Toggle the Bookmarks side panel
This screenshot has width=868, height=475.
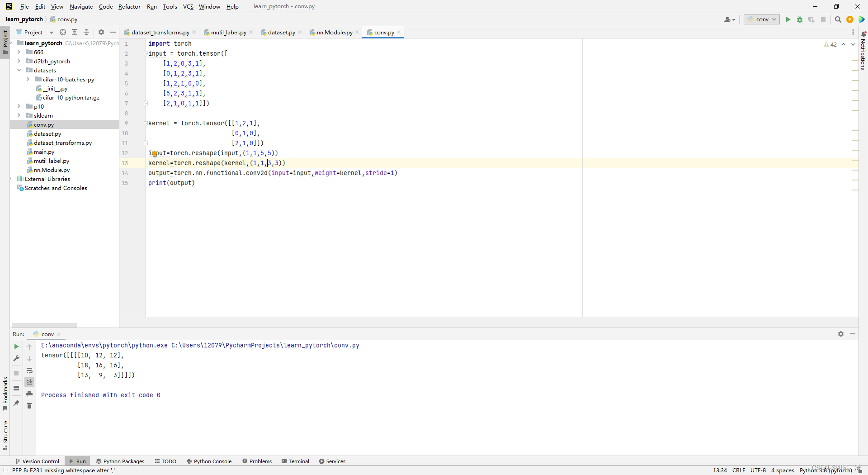(x=5, y=394)
